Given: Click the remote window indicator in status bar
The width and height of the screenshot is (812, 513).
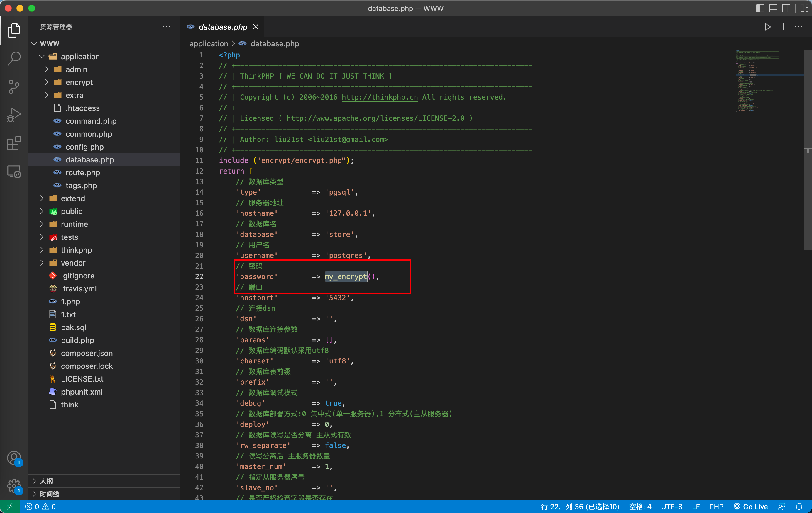Looking at the screenshot, I should 10,506.
